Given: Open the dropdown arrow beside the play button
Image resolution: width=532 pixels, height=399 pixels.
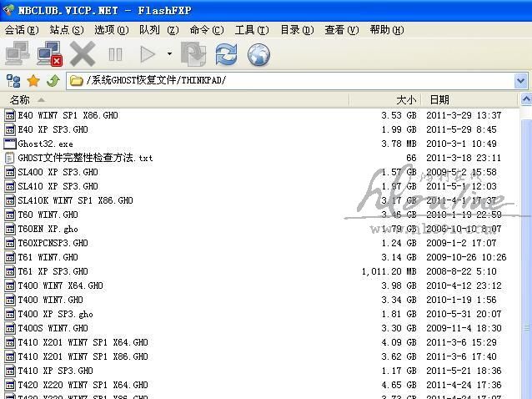Looking at the screenshot, I should 169,55.
